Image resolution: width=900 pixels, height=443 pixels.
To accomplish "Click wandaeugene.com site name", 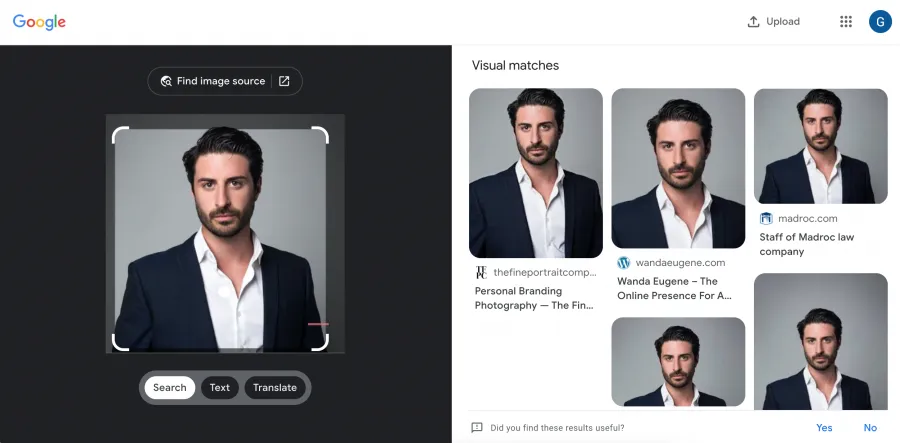I will pos(680,263).
